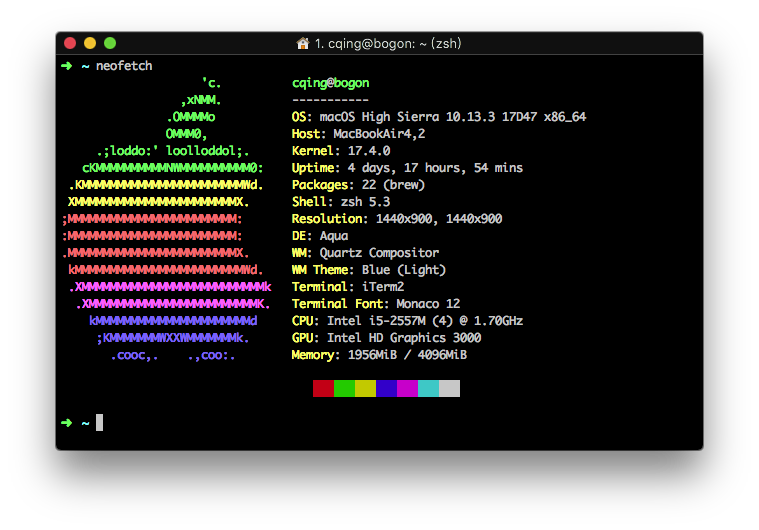Viewport: 759px width, 530px height.
Task: Click the 'Terminal Font: Monaco 12' line
Action: [x=376, y=304]
